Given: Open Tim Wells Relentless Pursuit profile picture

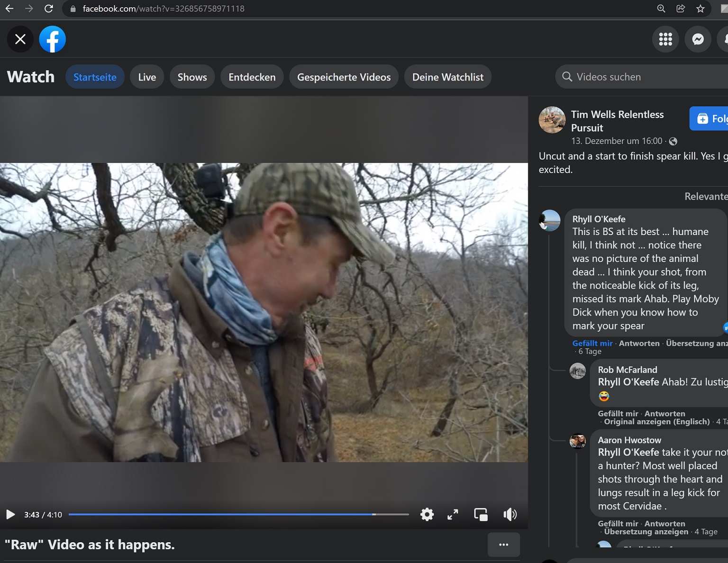Looking at the screenshot, I should click(552, 119).
